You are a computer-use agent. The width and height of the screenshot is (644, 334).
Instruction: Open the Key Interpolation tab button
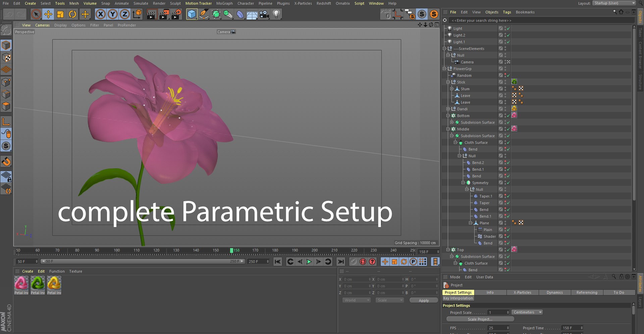click(458, 298)
